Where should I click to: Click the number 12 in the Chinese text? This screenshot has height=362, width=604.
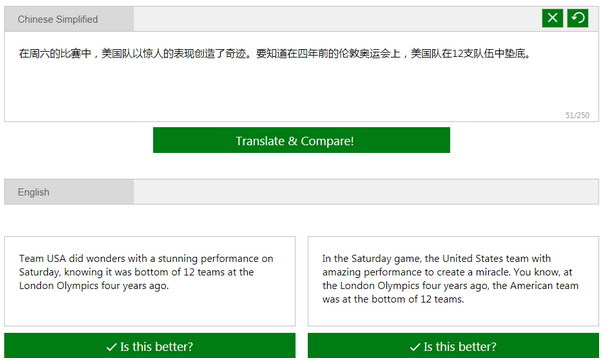click(457, 54)
